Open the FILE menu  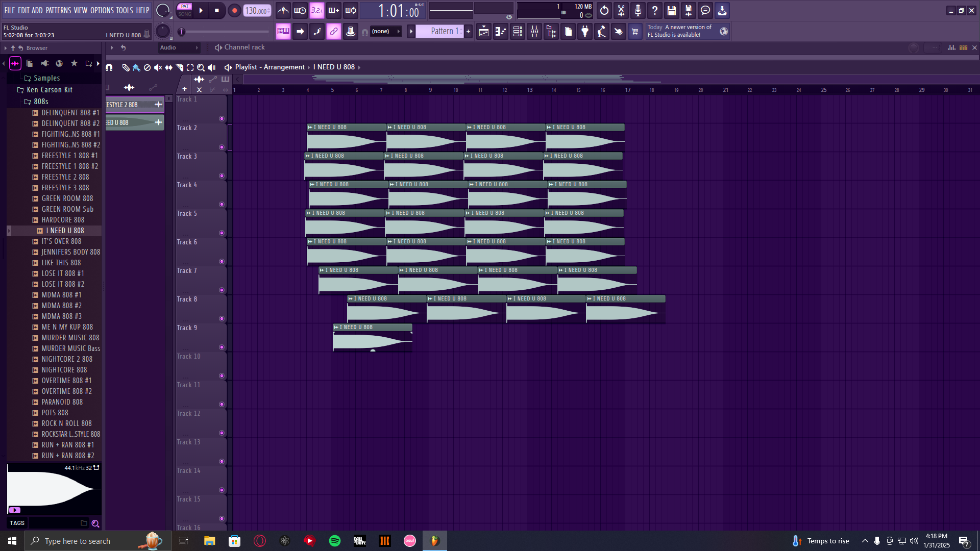10,10
